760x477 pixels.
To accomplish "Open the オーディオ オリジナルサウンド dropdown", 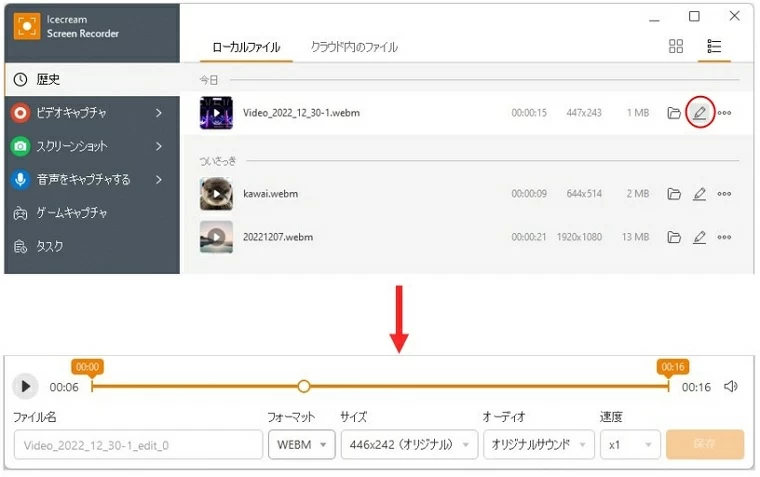I will pos(538,444).
